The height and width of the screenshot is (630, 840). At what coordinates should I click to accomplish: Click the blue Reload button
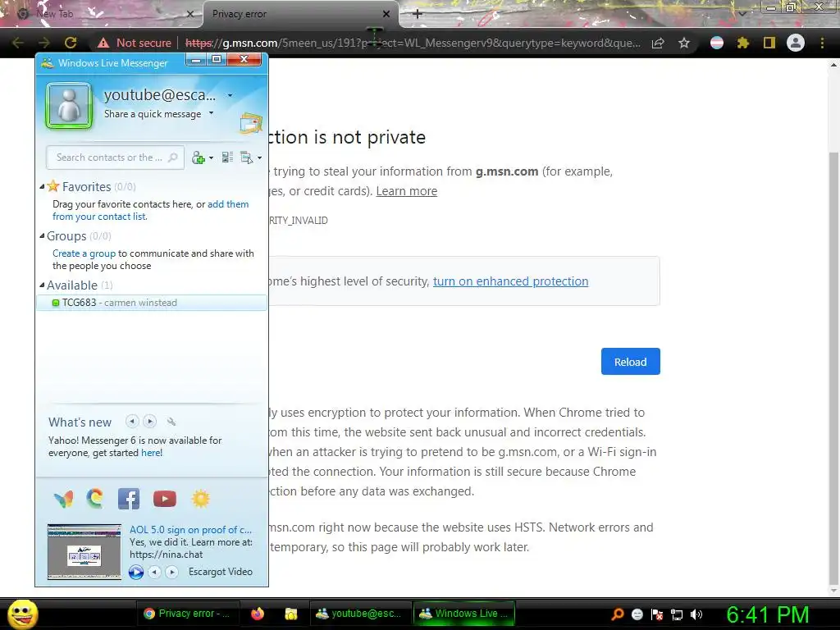pos(631,362)
